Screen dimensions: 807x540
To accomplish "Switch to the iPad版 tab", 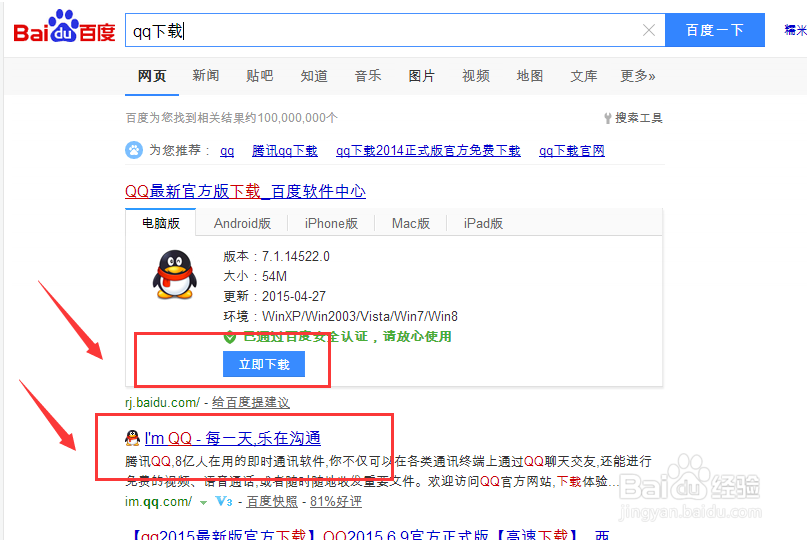I will [483, 223].
